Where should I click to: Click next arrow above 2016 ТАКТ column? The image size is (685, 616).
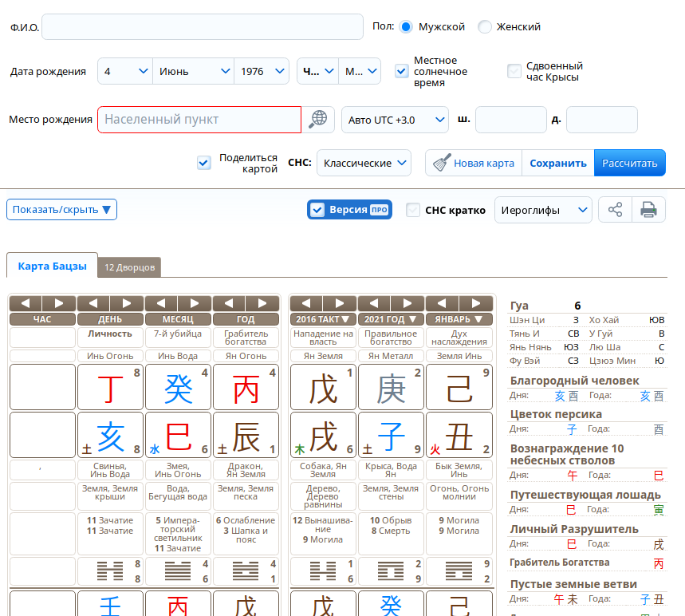(x=340, y=303)
